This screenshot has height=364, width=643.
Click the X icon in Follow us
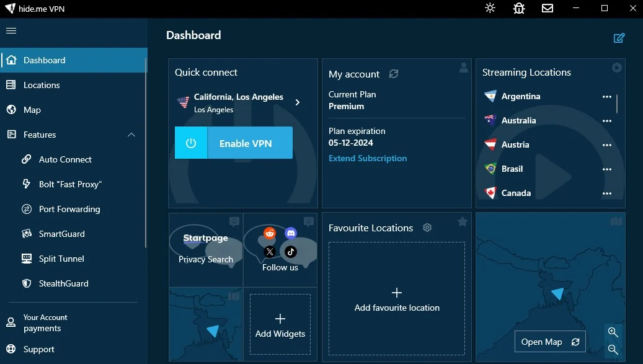tap(270, 252)
